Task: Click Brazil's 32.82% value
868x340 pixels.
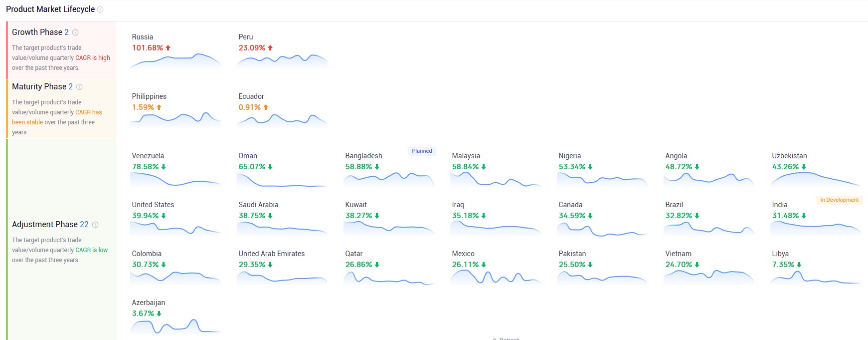Action: 679,216
